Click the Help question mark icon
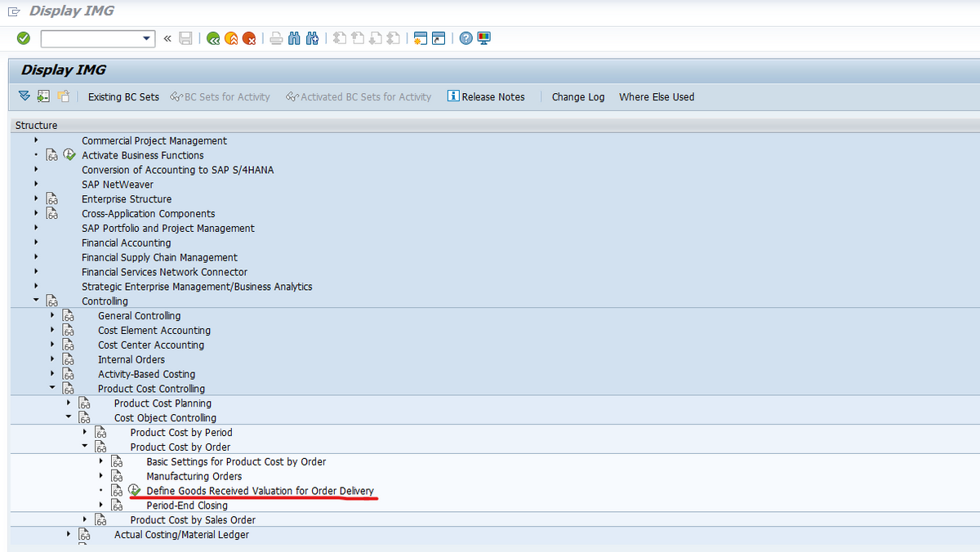The width and height of the screenshot is (980, 552). click(465, 38)
